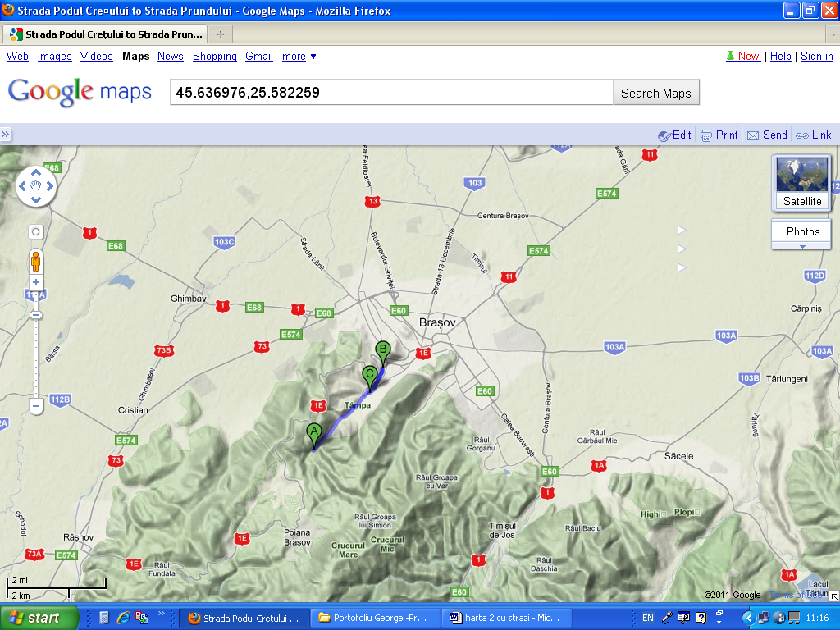Click the Sign in link
This screenshot has width=840, height=630.
(817, 57)
